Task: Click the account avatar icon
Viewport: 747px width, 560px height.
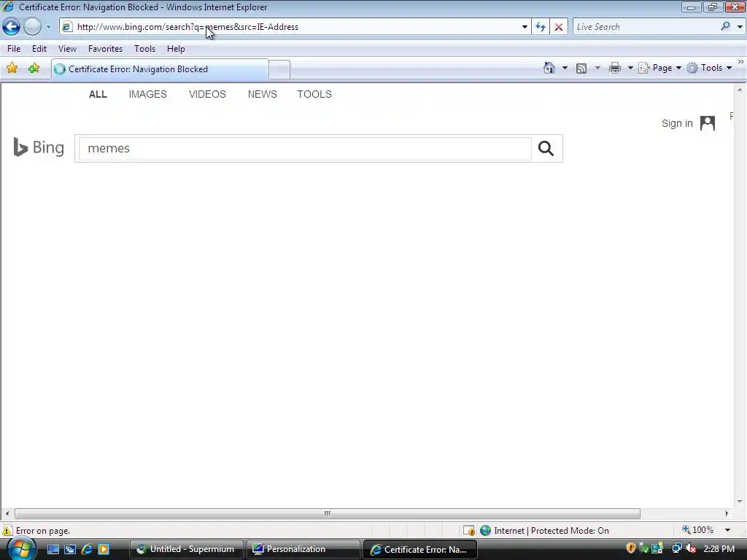Action: [x=708, y=122]
